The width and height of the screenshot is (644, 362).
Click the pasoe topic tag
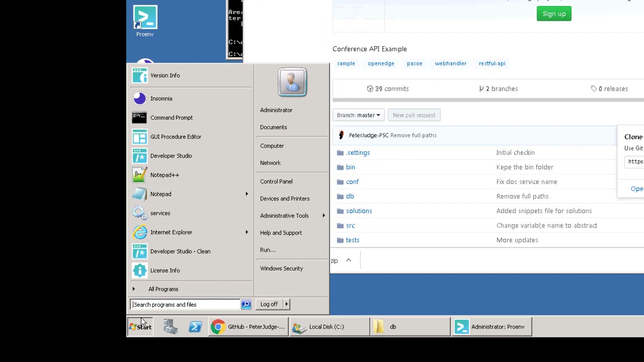[x=415, y=63]
